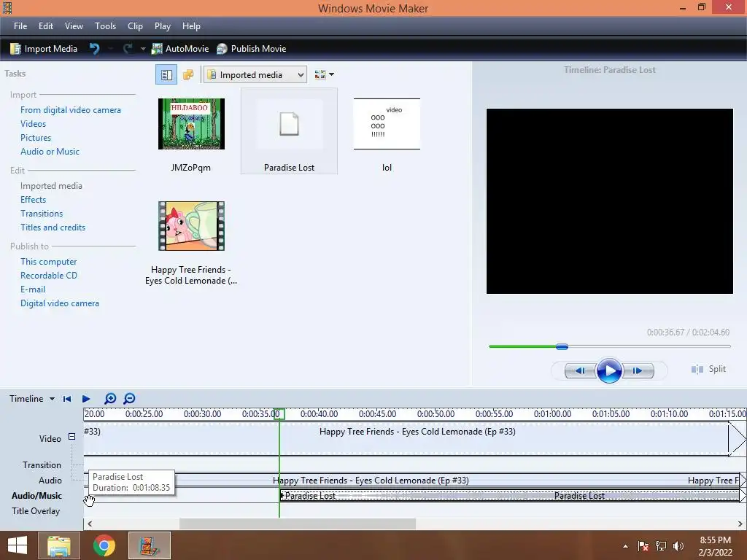Open the Imported media combo box
The height and width of the screenshot is (560, 747).
(255, 75)
